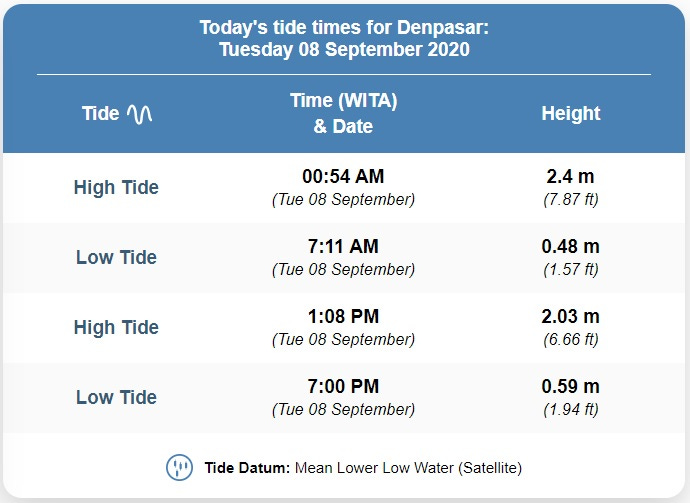
Task: Click the tide datum gauge icon
Action: click(x=179, y=467)
